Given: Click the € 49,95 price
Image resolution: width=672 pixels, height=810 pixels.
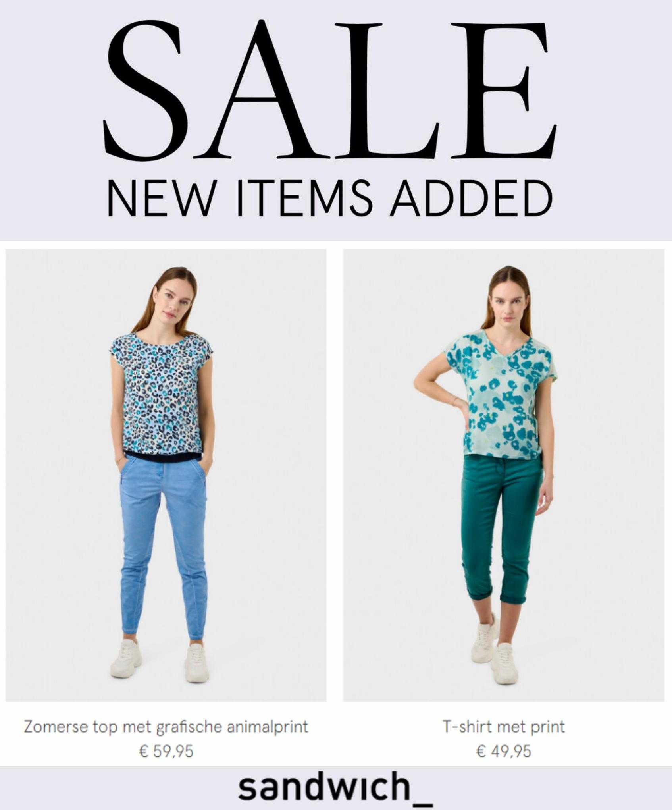Looking at the screenshot, I should [x=503, y=752].
